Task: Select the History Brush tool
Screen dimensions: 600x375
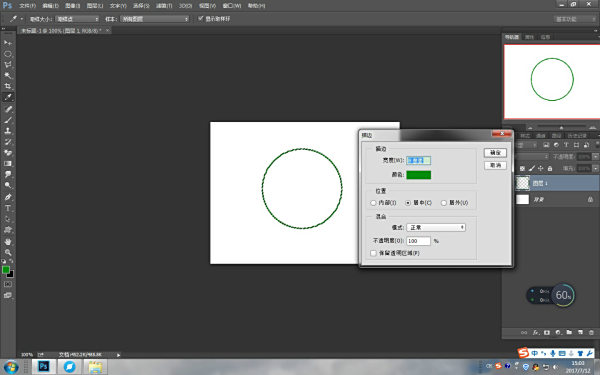Action: coord(8,142)
